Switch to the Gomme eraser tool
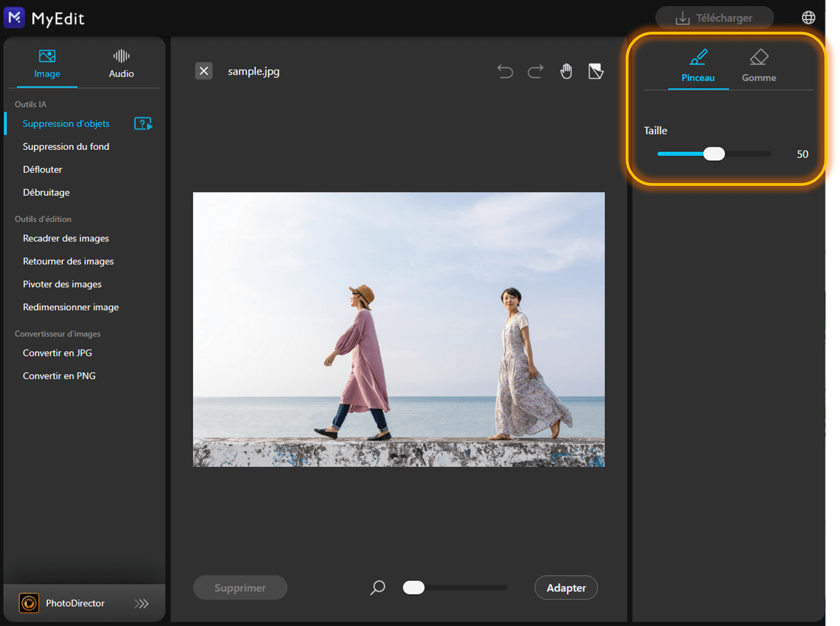The height and width of the screenshot is (626, 840). tap(759, 66)
